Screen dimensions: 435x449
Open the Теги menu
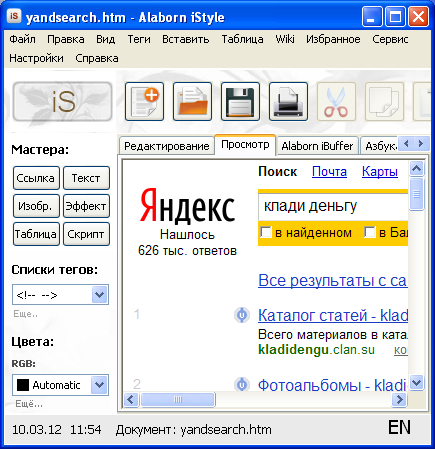coord(139,39)
